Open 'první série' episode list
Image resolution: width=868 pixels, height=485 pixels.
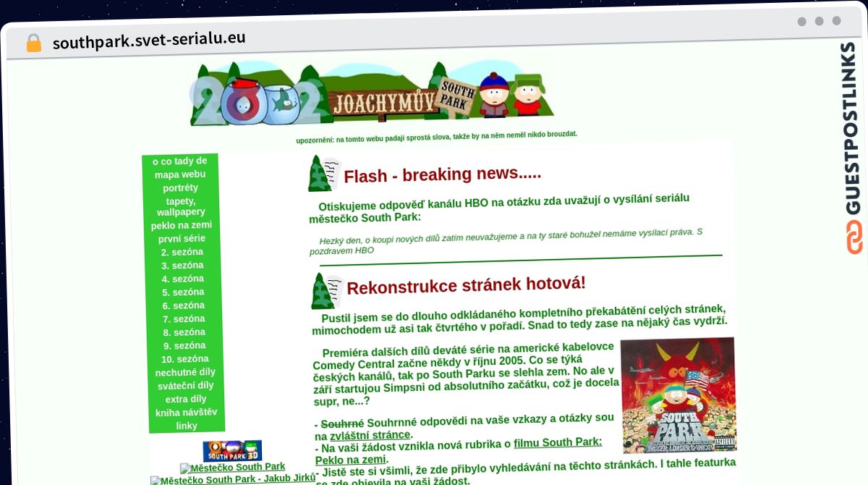click(x=182, y=238)
